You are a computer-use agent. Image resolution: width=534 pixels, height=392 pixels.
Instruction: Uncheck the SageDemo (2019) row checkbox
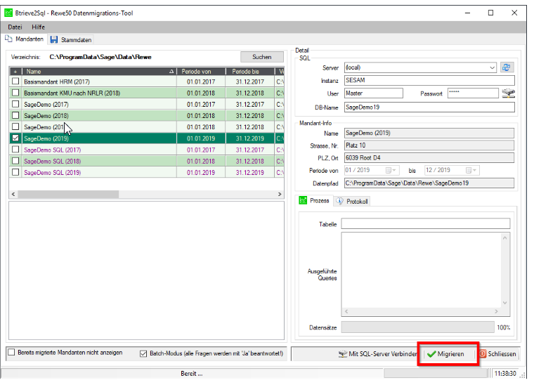pyautogui.click(x=15, y=138)
